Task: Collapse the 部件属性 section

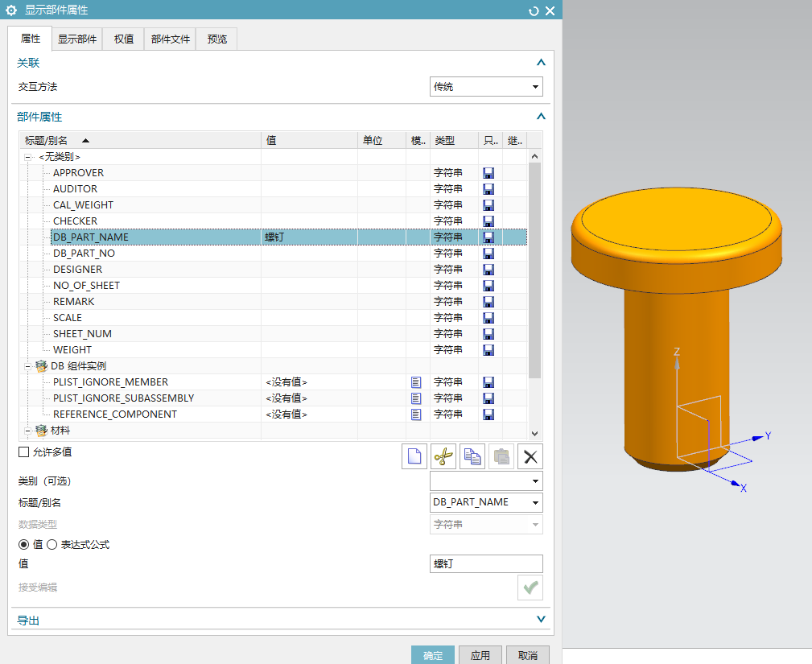Action: click(x=541, y=117)
